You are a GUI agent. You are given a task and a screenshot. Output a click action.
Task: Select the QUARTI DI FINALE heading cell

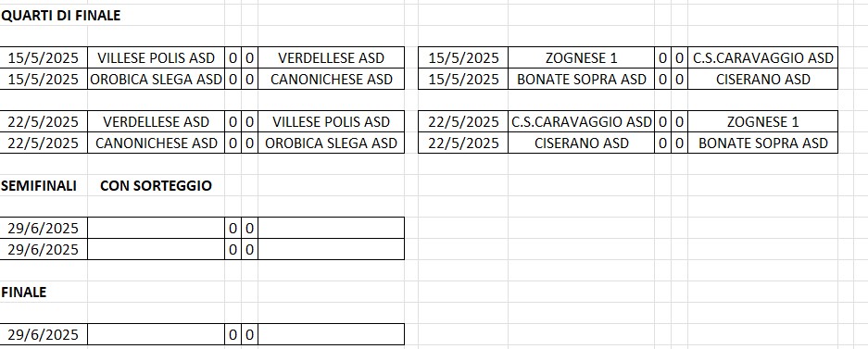[61, 16]
